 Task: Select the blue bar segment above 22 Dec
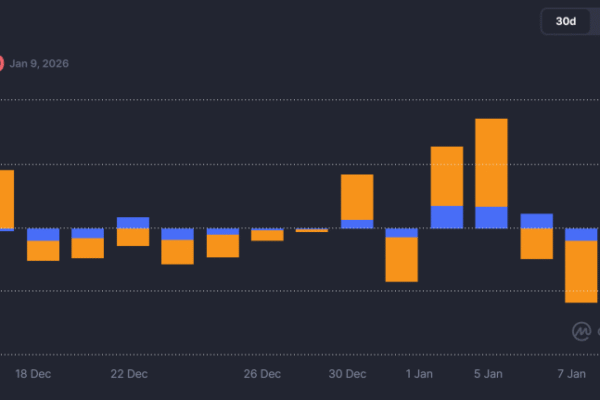point(133,222)
